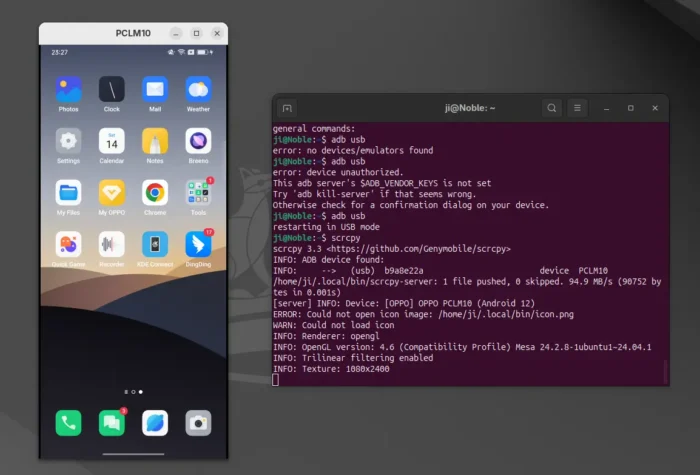Open the Clock app
Screen dimensions: 700x475
[x=112, y=89]
